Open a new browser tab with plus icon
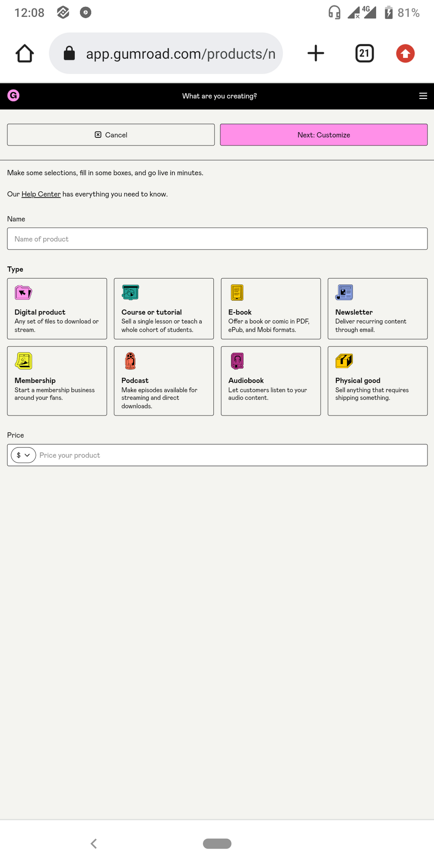 pos(316,53)
